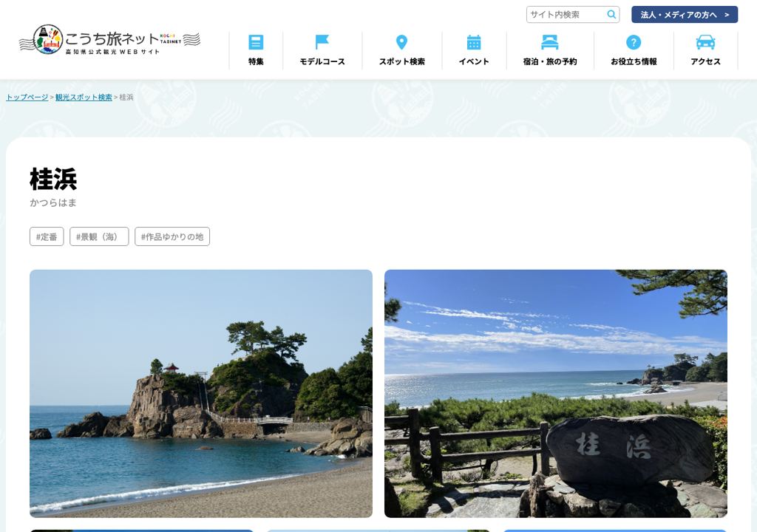Viewport: 757px width, 532px height.
Task: Open the お役立ち情報 menu label
Action: click(x=634, y=62)
